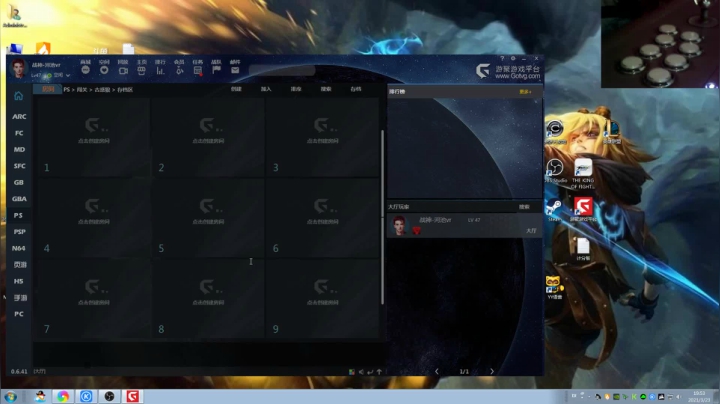Viewport: 720px width, 404px height.
Task: Select the SFC platform in the sidebar
Action: (19, 166)
